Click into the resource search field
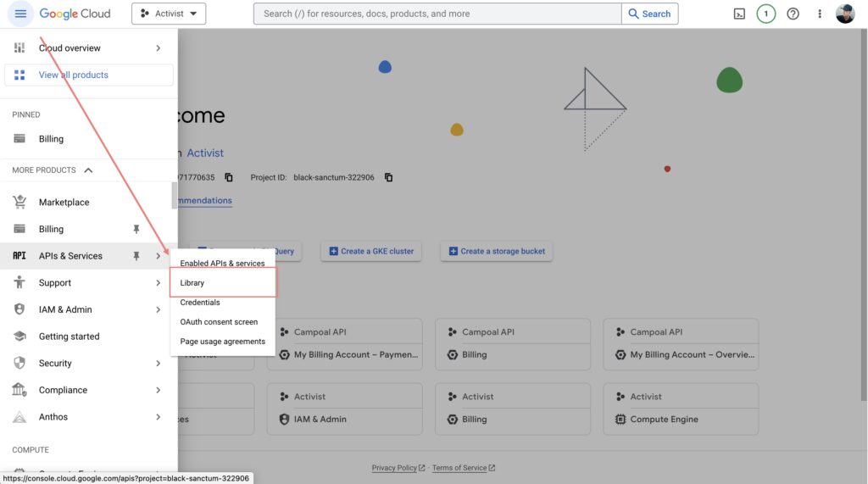The width and height of the screenshot is (868, 484). 437,14
